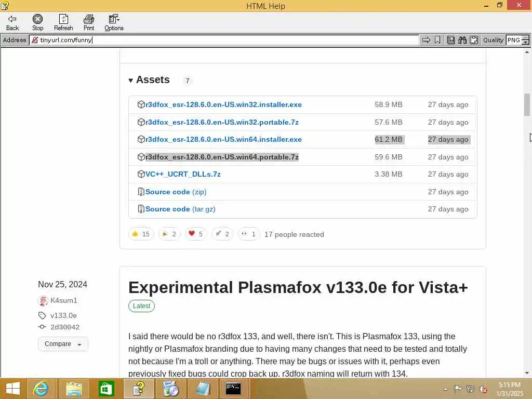Image resolution: width=532 pixels, height=399 pixels.
Task: Click package icon beside win32.installer.exe
Action: (141, 104)
